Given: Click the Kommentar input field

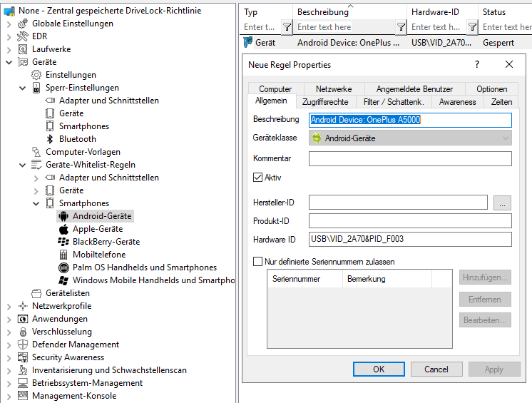Looking at the screenshot, I should [410, 159].
